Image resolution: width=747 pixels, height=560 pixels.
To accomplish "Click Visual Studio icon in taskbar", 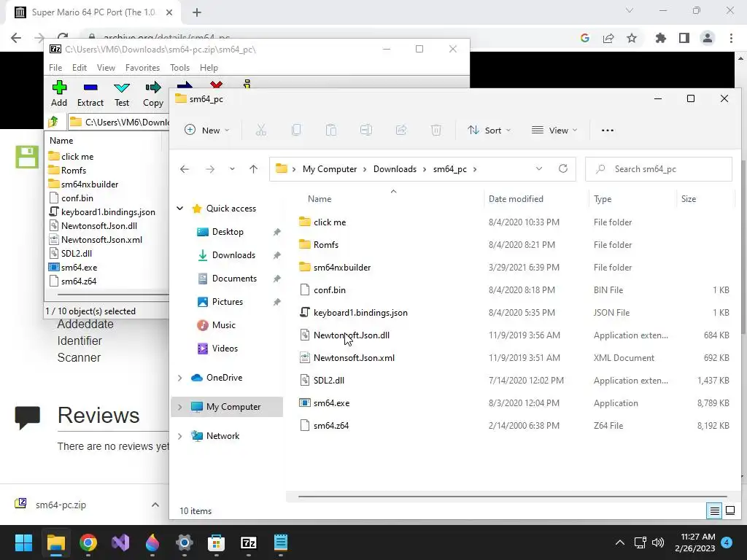I will pyautogui.click(x=120, y=542).
